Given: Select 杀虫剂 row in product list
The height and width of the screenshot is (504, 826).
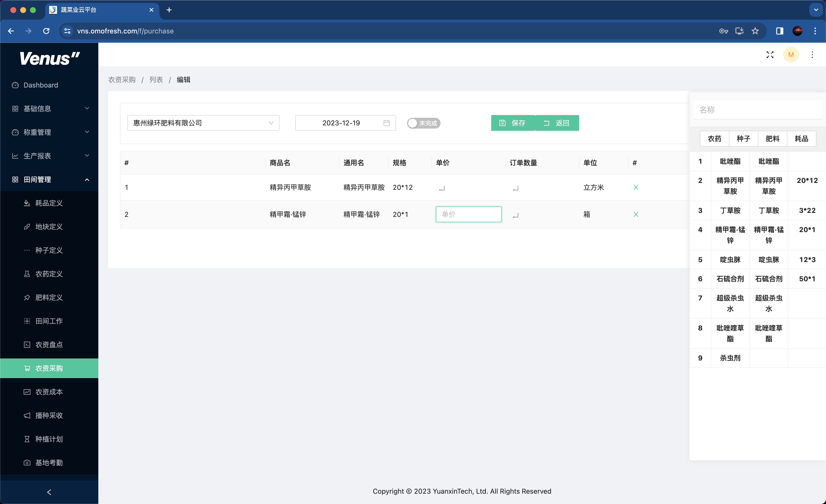Looking at the screenshot, I should [758, 358].
